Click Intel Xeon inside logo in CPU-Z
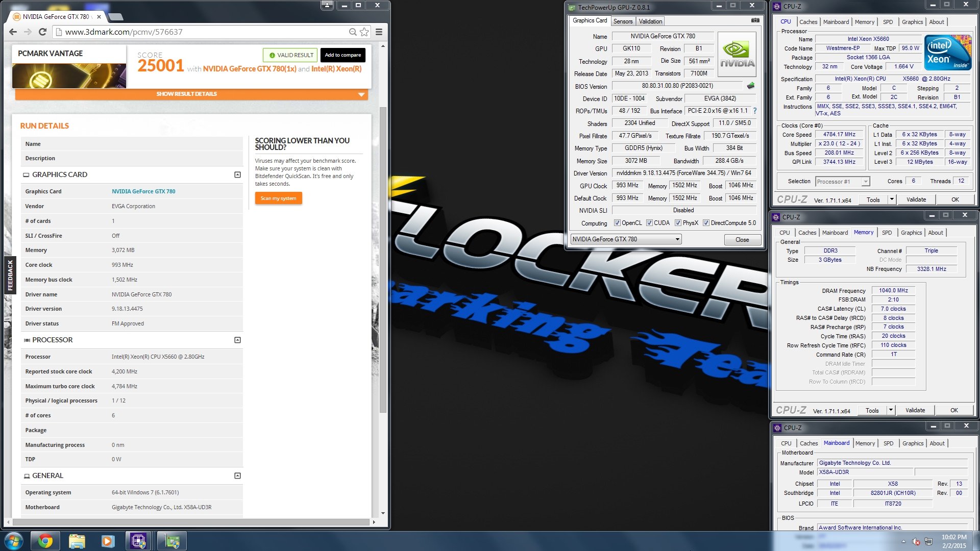 click(947, 53)
